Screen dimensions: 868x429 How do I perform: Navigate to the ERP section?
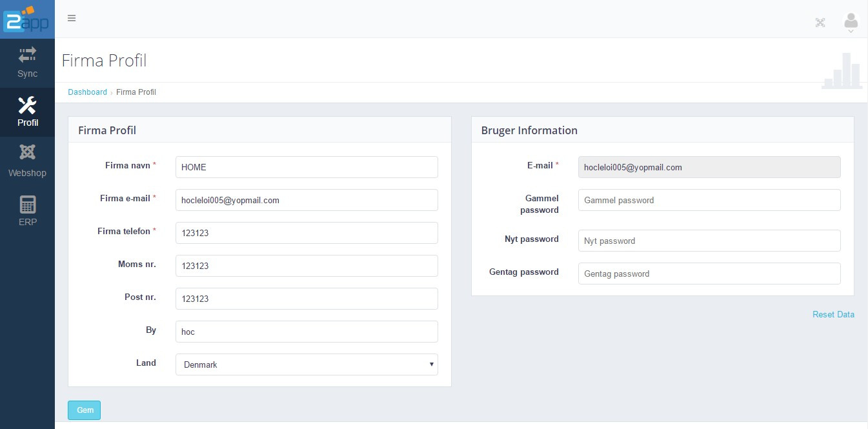27,210
